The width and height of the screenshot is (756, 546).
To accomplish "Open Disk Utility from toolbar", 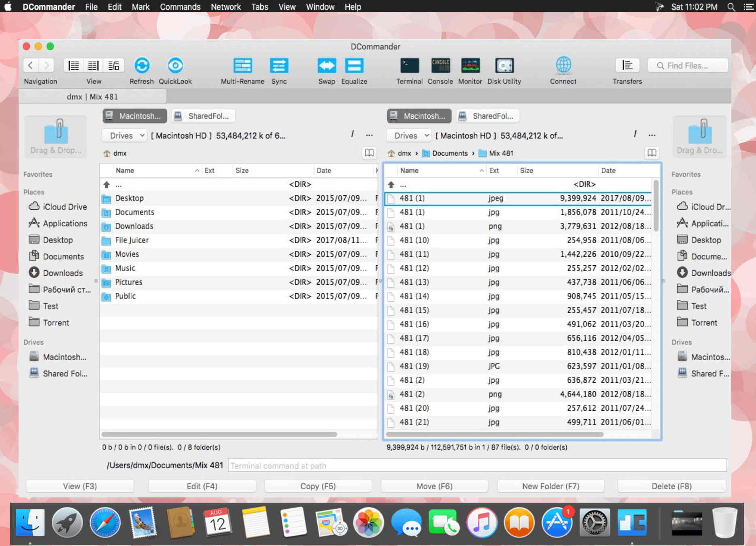I will 504,66.
